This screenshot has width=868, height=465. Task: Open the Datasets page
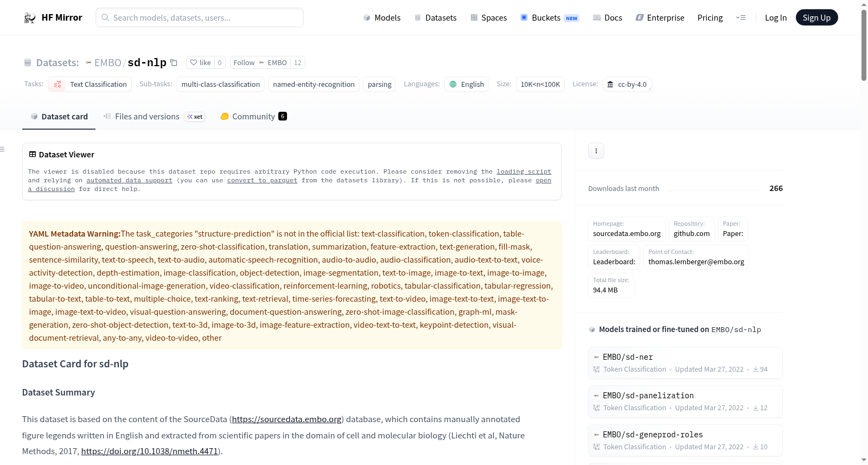click(435, 18)
